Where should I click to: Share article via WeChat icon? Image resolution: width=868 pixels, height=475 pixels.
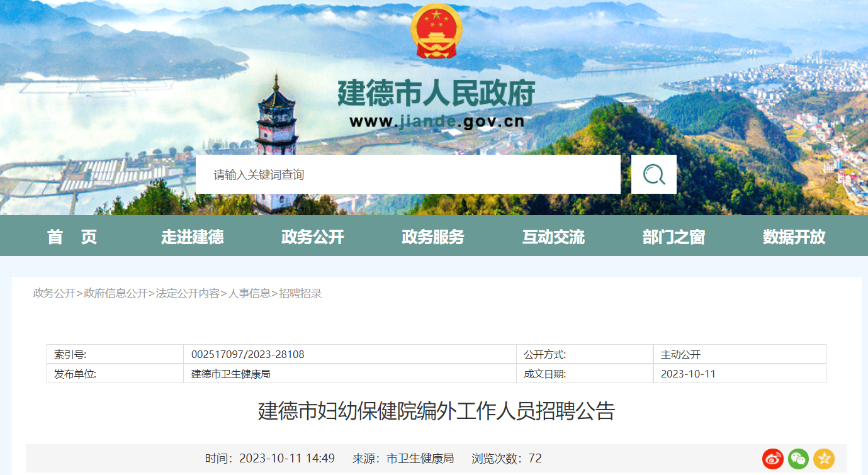click(x=798, y=459)
